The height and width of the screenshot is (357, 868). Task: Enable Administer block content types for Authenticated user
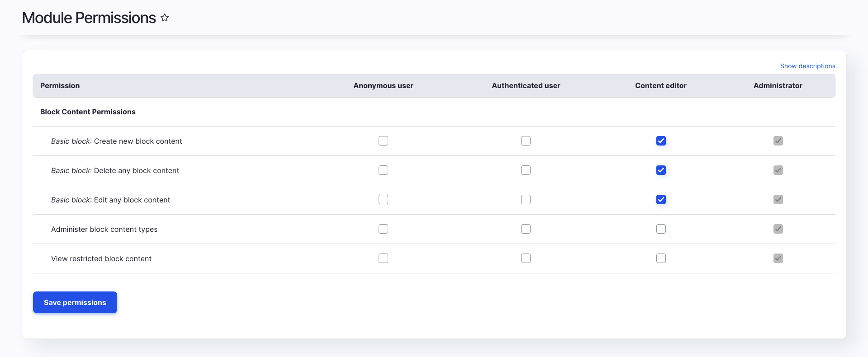pyautogui.click(x=526, y=229)
